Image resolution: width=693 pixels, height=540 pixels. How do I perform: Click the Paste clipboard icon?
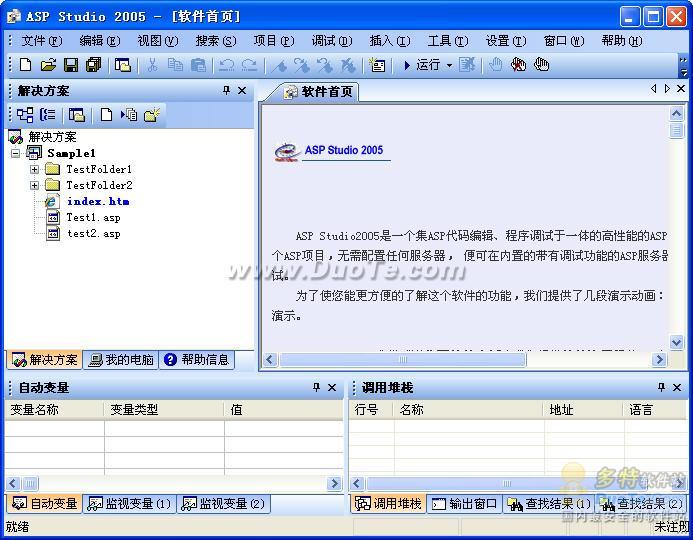click(198, 65)
